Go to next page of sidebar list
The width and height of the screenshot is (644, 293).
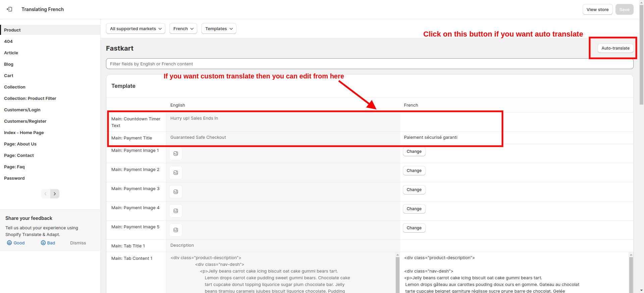[x=55, y=194]
